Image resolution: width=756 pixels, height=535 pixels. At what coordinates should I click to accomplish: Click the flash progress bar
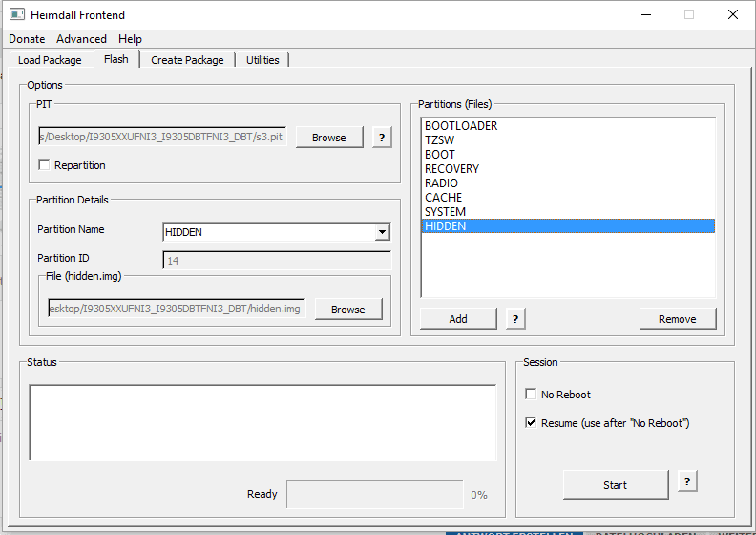tap(374, 494)
